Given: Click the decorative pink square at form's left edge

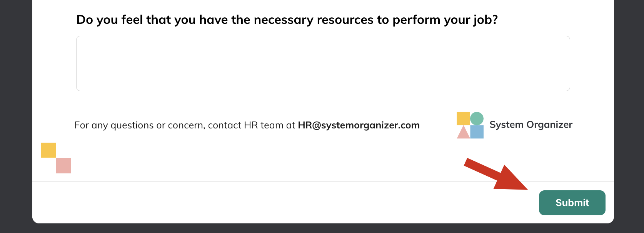Looking at the screenshot, I should coord(63,166).
